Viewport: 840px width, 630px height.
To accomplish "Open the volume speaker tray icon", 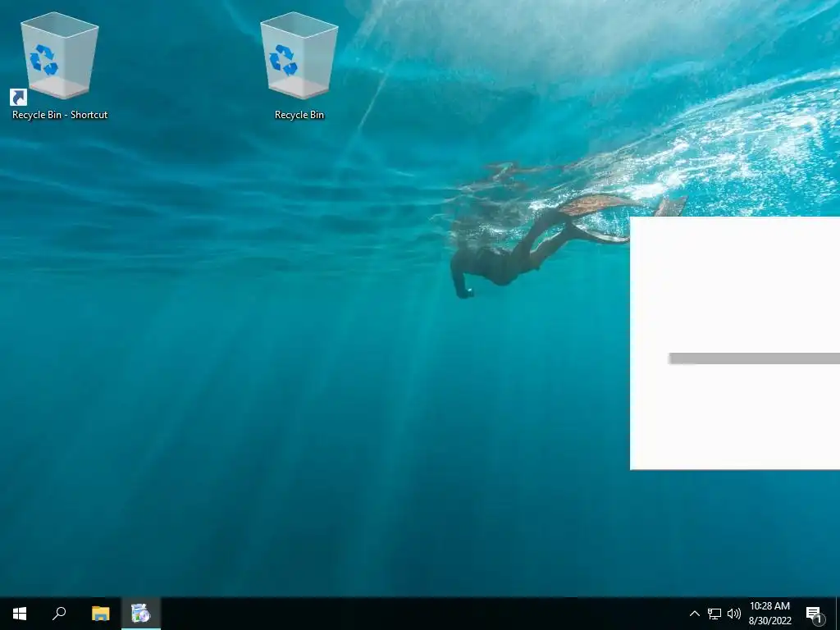I will (x=734, y=614).
